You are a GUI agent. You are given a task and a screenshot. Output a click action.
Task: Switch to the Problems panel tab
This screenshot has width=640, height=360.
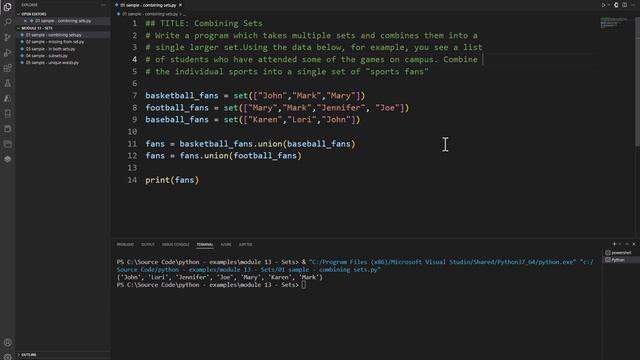click(125, 244)
